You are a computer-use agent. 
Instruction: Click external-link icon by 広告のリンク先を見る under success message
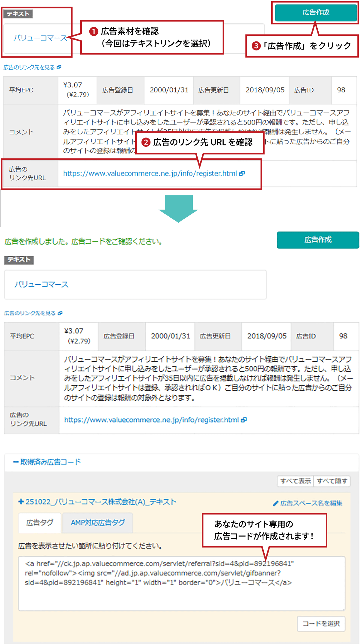point(60,313)
